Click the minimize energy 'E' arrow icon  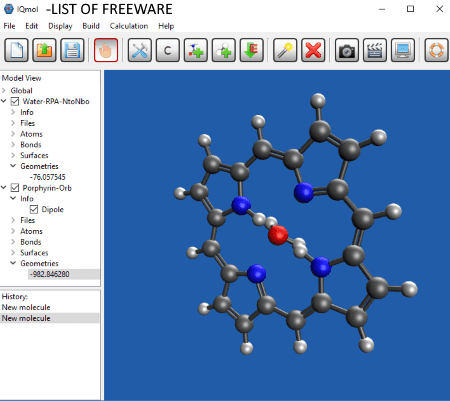click(x=252, y=50)
